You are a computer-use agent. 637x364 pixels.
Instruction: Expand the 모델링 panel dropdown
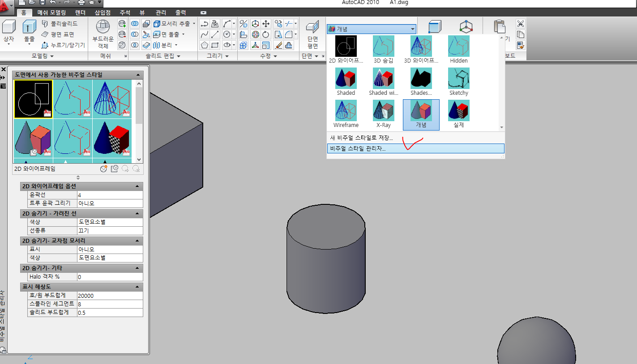click(43, 56)
